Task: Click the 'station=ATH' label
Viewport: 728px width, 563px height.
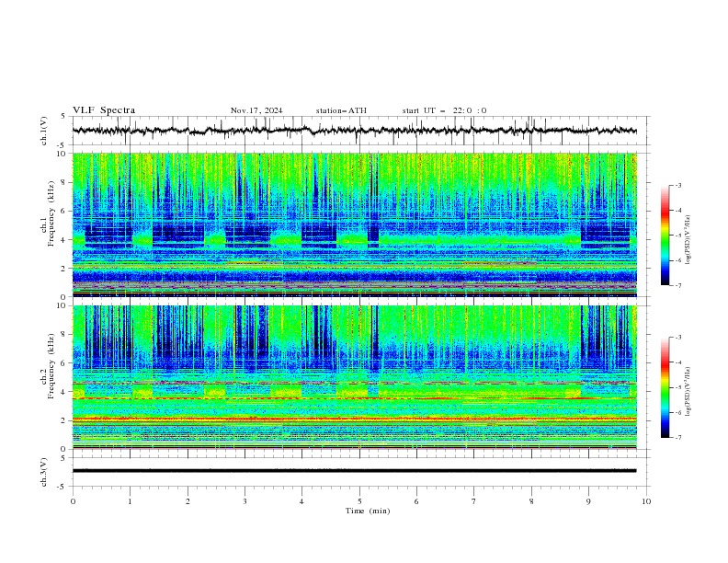Action: pos(341,110)
